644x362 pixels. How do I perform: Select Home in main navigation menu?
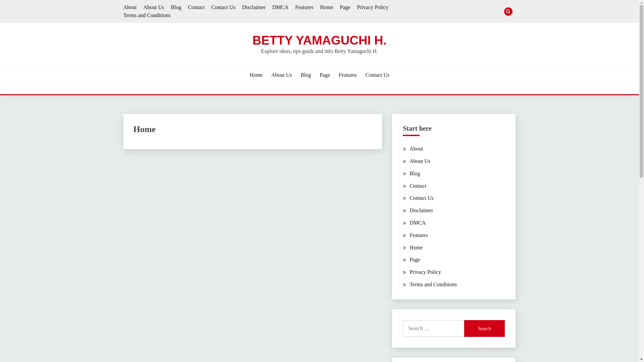256,75
